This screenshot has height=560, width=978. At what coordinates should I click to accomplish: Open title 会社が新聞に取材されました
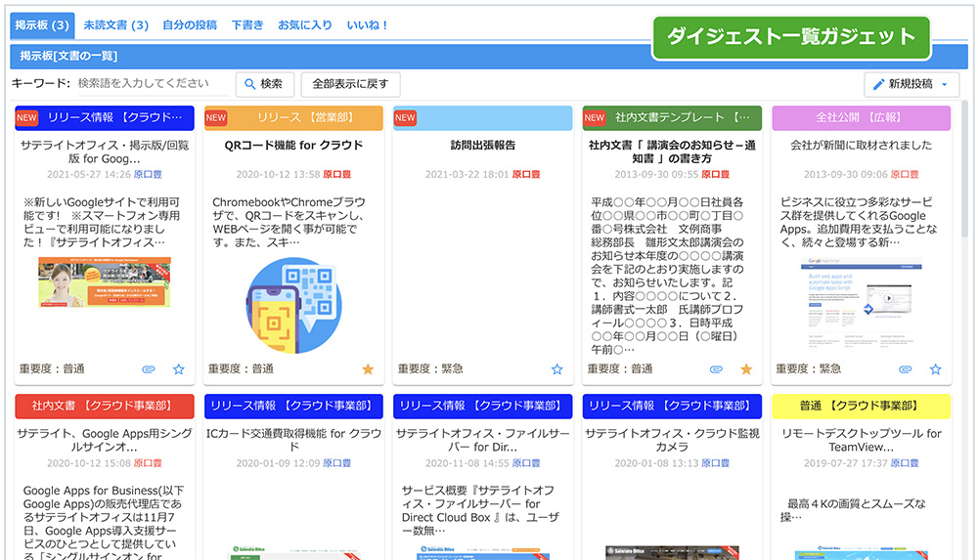pos(862,146)
